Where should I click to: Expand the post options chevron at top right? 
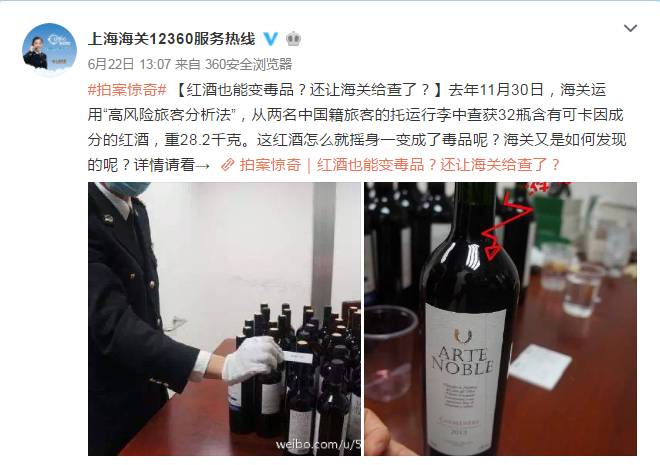click(630, 28)
